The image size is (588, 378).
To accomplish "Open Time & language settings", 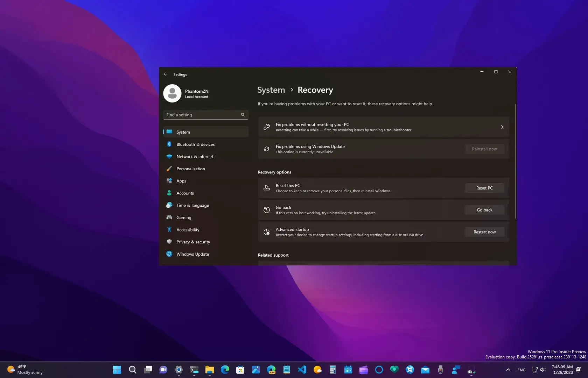I will (206, 205).
